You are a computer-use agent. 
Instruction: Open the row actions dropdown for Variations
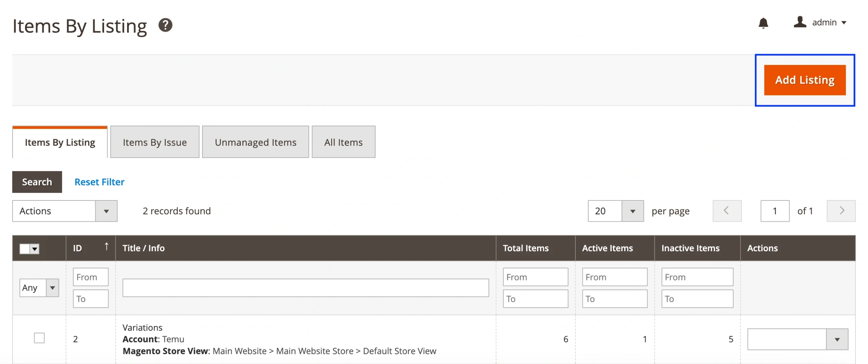click(797, 339)
